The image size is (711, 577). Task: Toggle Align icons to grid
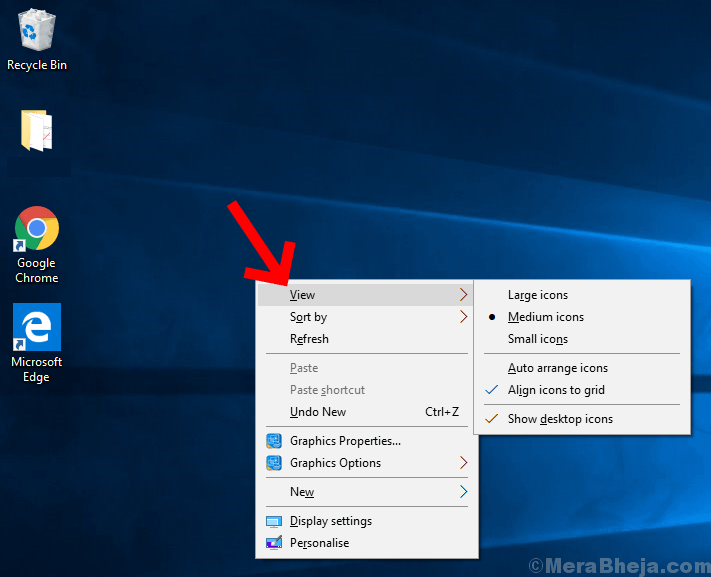tap(582, 390)
